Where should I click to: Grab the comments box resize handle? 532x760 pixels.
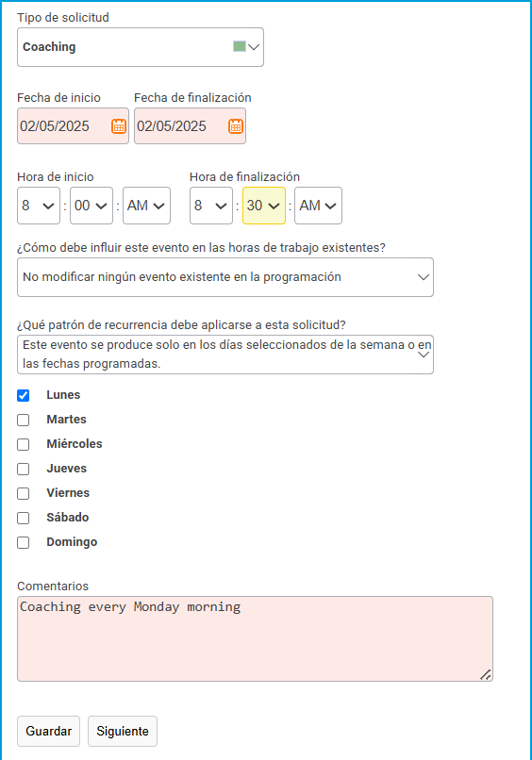(485, 674)
